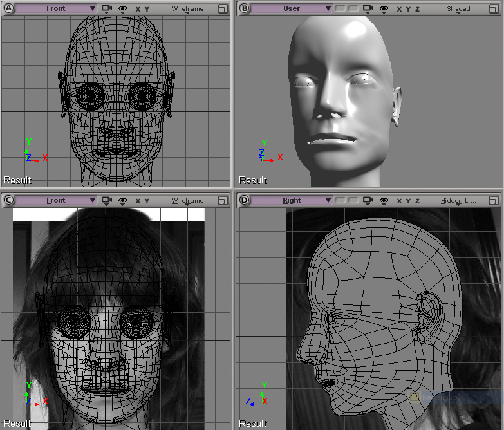Click the Result label in viewport C

[x=17, y=424]
